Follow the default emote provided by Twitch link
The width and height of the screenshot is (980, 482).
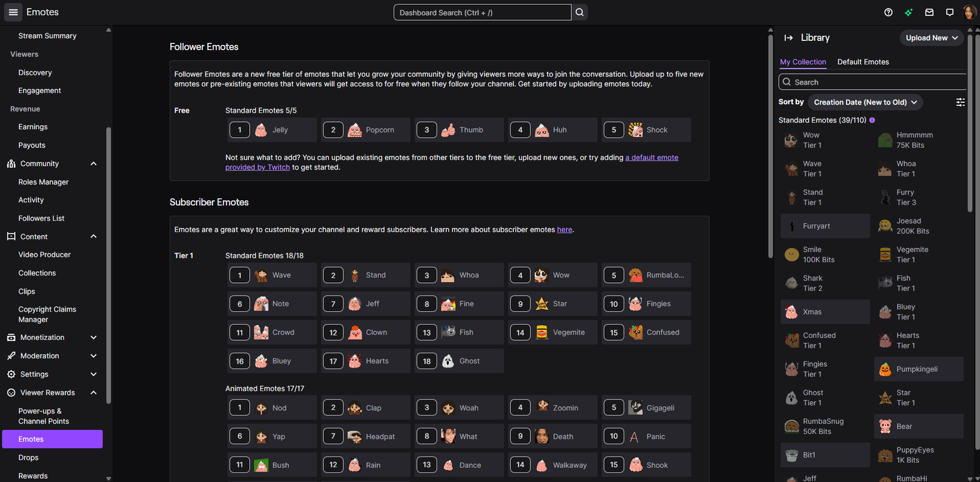click(652, 157)
